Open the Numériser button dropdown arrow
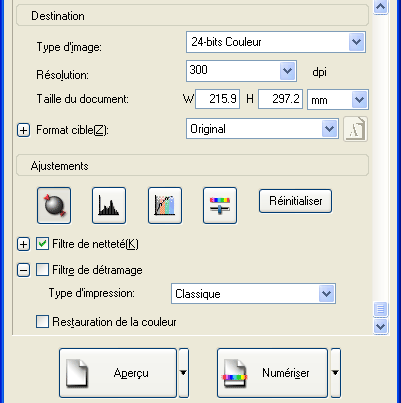401x403 pixels. [335, 373]
